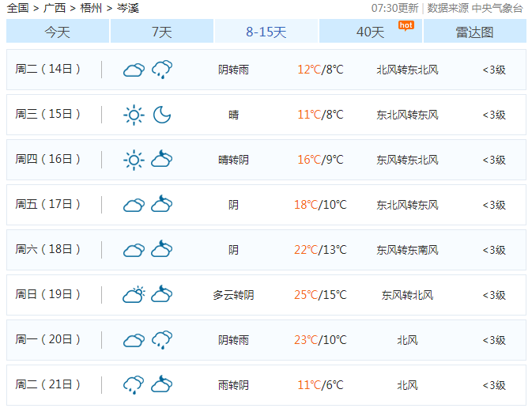Go to 广西 in the breadcrumb
This screenshot has width=532, height=412.
(55, 8)
